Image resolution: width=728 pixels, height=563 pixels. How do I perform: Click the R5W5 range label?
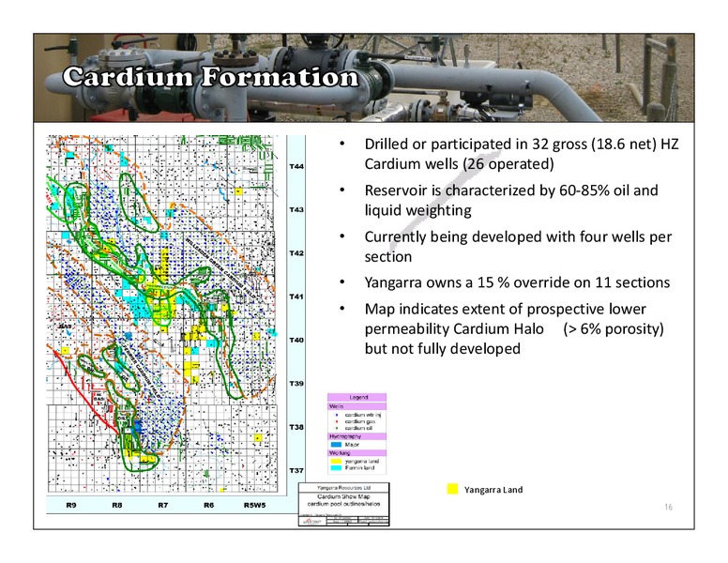pyautogui.click(x=254, y=505)
